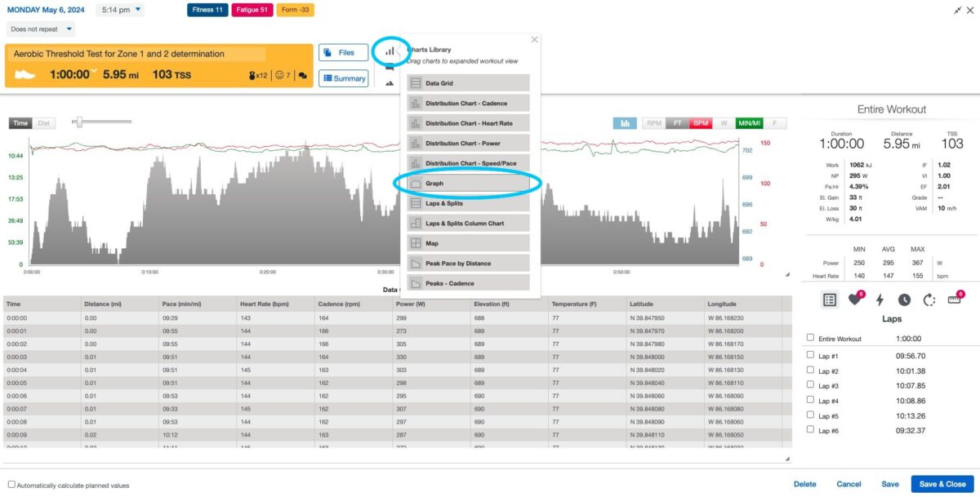Select the clock icon in the Laps toolbar
This screenshot has width=980, height=497.
[903, 300]
